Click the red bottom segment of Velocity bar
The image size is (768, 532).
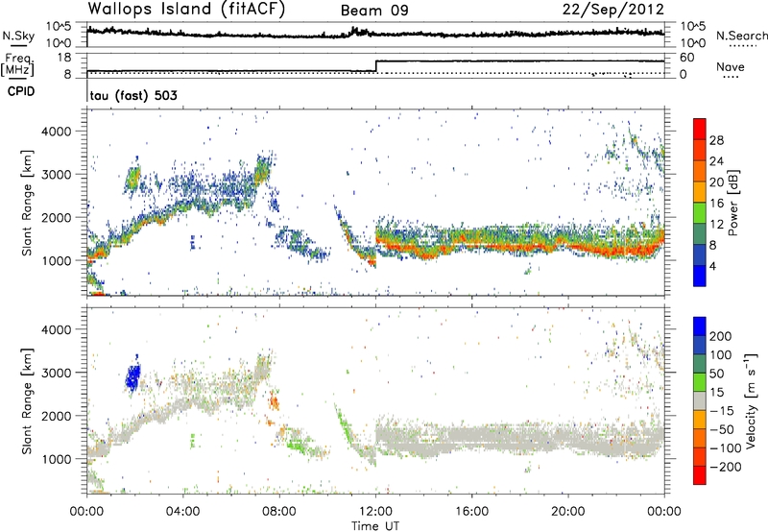(700, 474)
